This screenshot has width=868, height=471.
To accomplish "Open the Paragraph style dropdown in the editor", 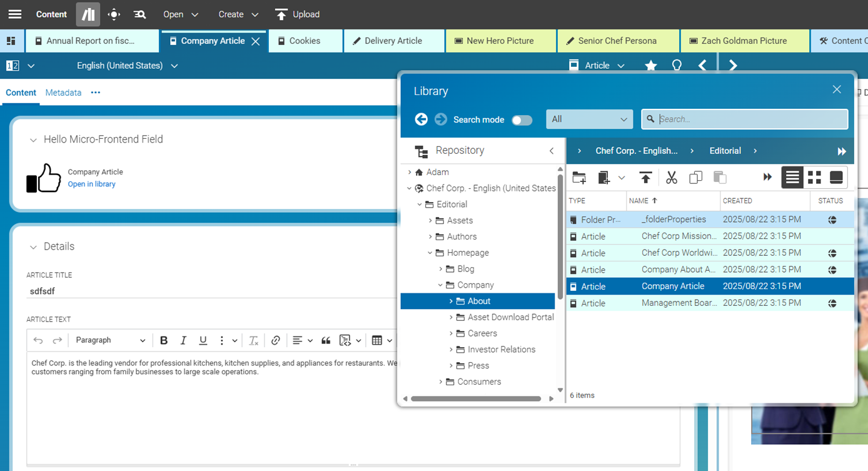I will pos(109,340).
